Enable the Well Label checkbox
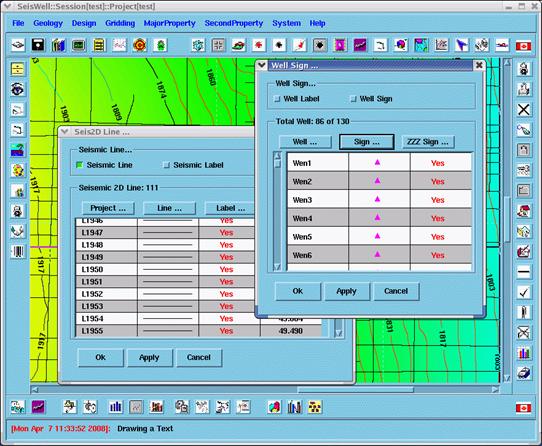 [277, 99]
